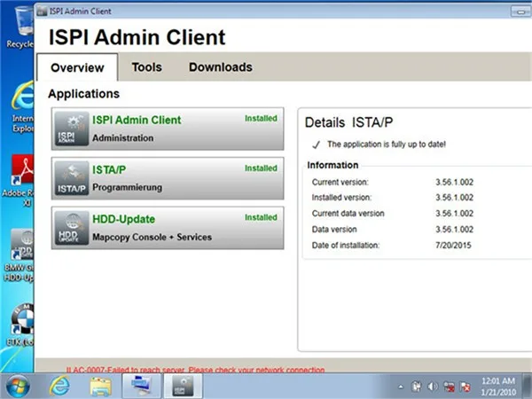
Task: Open the volume speaker tray icon
Action: click(433, 387)
